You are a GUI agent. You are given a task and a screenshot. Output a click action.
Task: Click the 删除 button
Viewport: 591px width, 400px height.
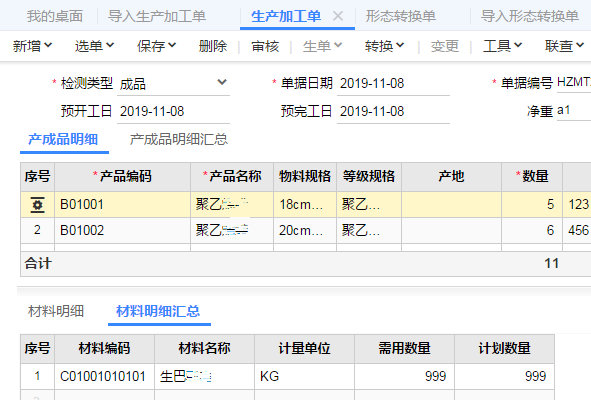213,46
